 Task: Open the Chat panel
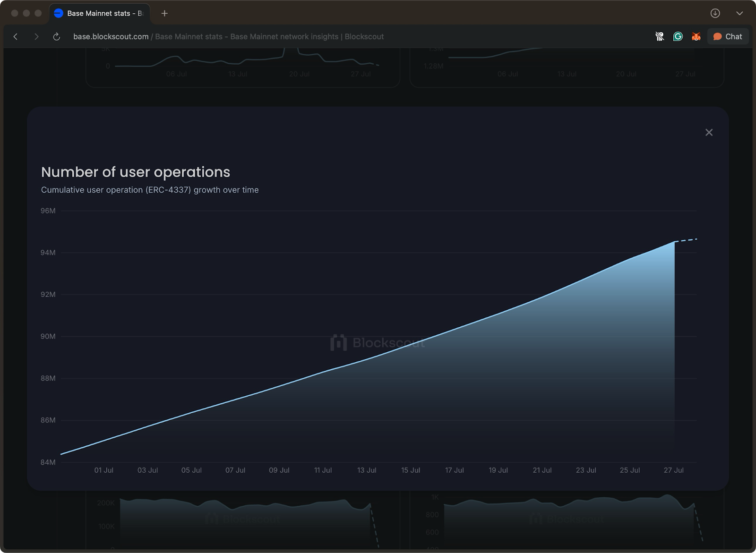pyautogui.click(x=728, y=36)
